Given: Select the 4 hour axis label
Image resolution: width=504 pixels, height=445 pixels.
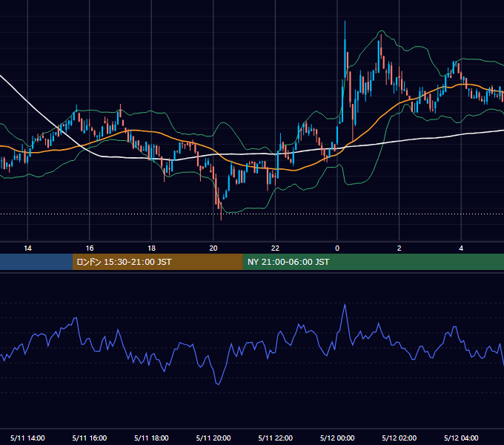Looking at the screenshot, I should tap(461, 248).
